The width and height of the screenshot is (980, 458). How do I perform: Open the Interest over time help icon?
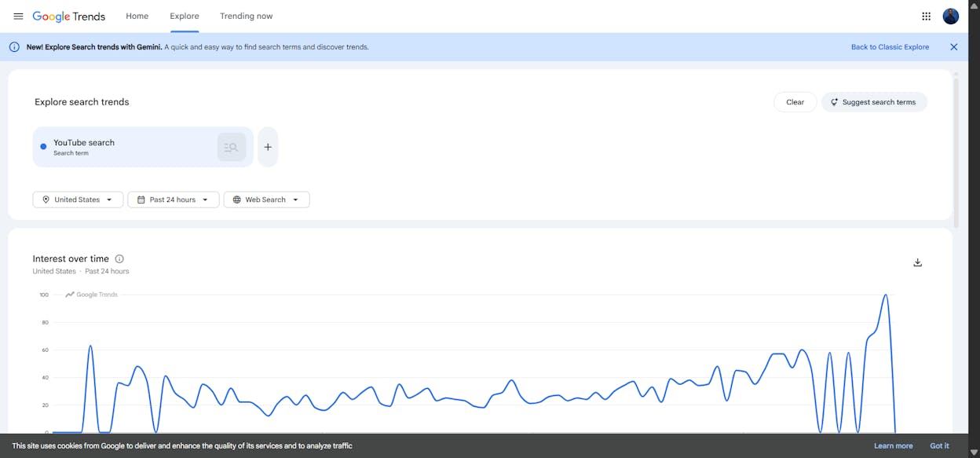(119, 258)
